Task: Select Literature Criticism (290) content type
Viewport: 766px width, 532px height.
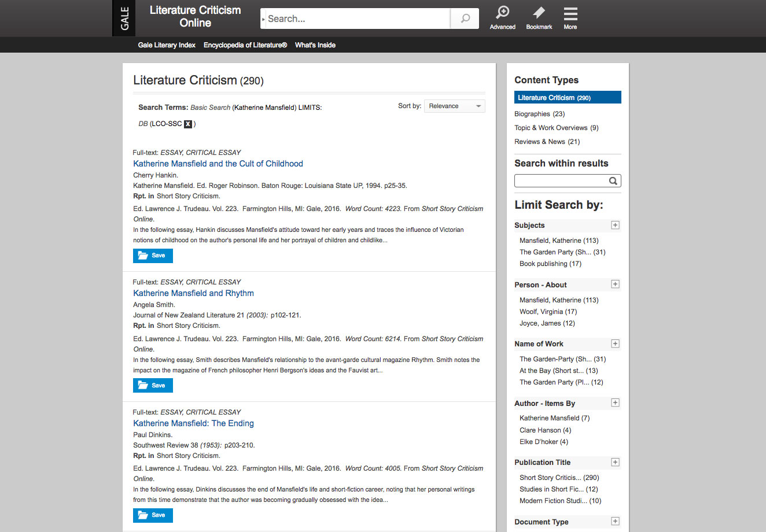Action: 568,98
